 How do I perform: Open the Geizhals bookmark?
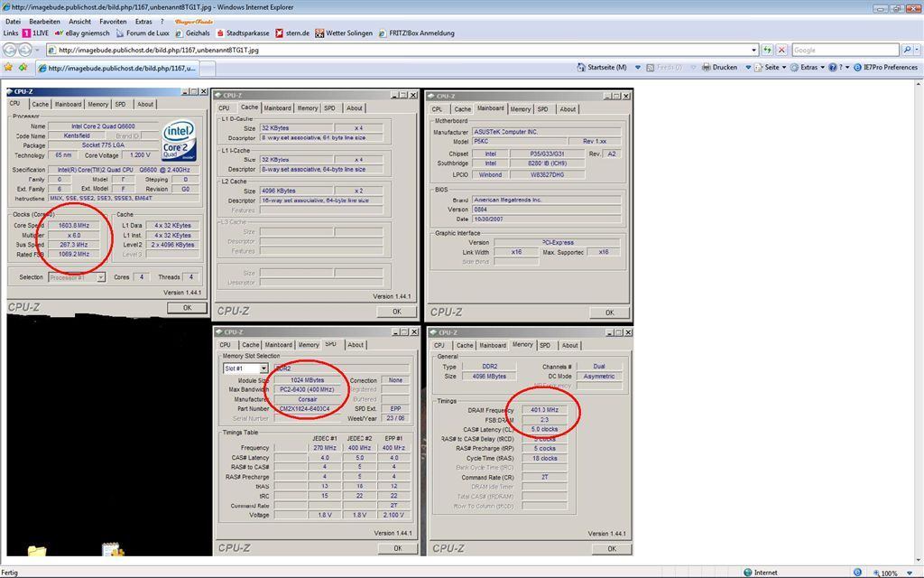tap(193, 33)
